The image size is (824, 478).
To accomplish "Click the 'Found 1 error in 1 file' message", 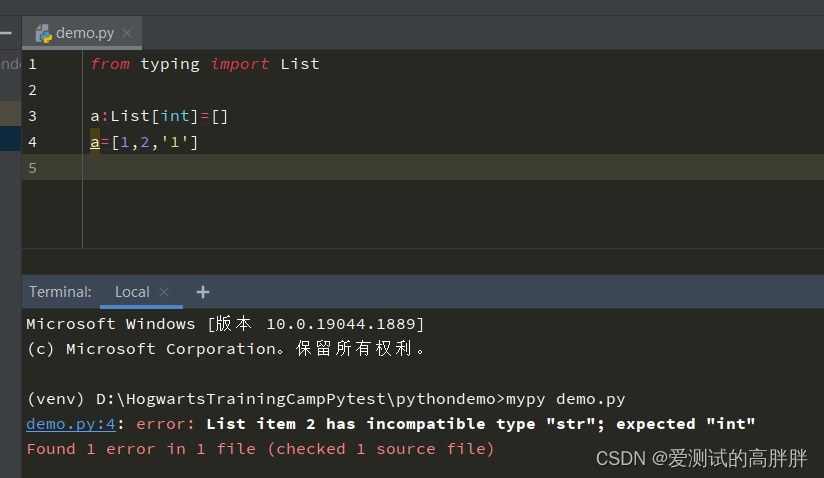I will pyautogui.click(x=260, y=449).
